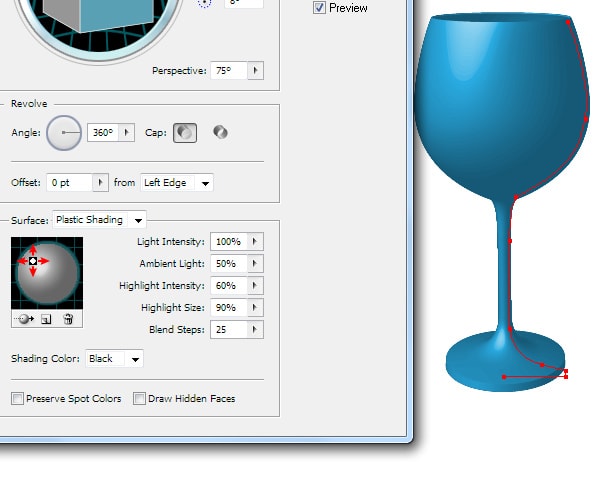
Task: Open the Angle value arrow
Action: tap(127, 133)
